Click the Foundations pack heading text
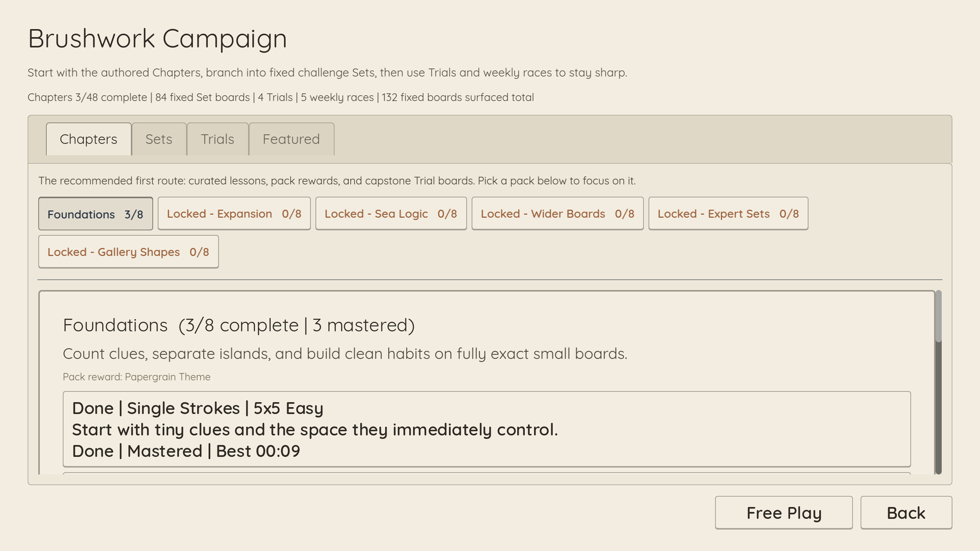Viewport: 980px width, 551px height. tap(238, 325)
